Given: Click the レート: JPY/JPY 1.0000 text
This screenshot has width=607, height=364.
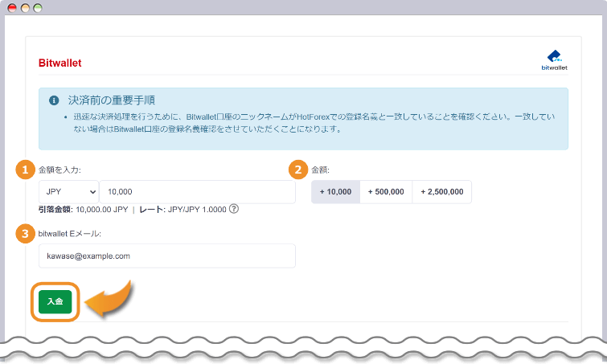Looking at the screenshot, I should (x=183, y=209).
